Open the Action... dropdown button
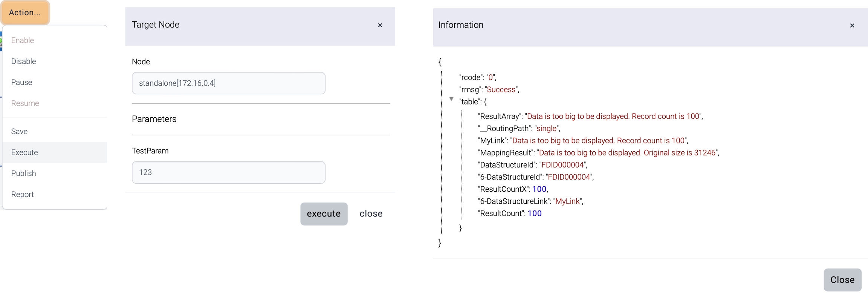 [x=25, y=12]
